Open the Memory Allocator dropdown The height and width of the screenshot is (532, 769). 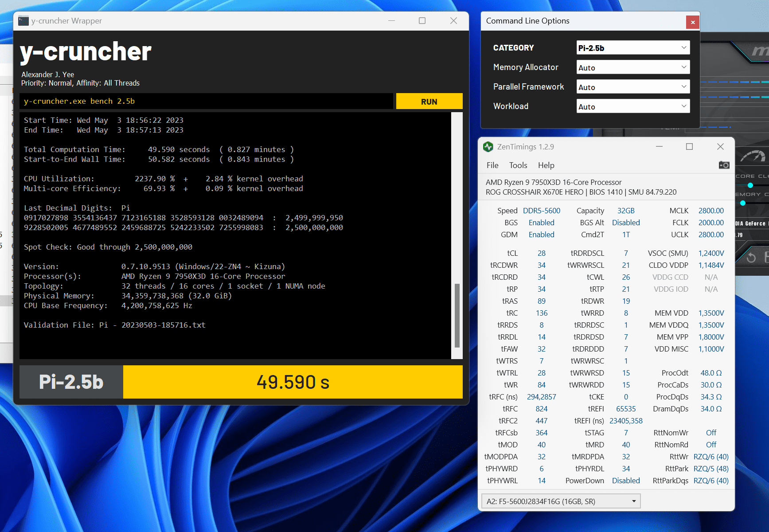pos(633,67)
